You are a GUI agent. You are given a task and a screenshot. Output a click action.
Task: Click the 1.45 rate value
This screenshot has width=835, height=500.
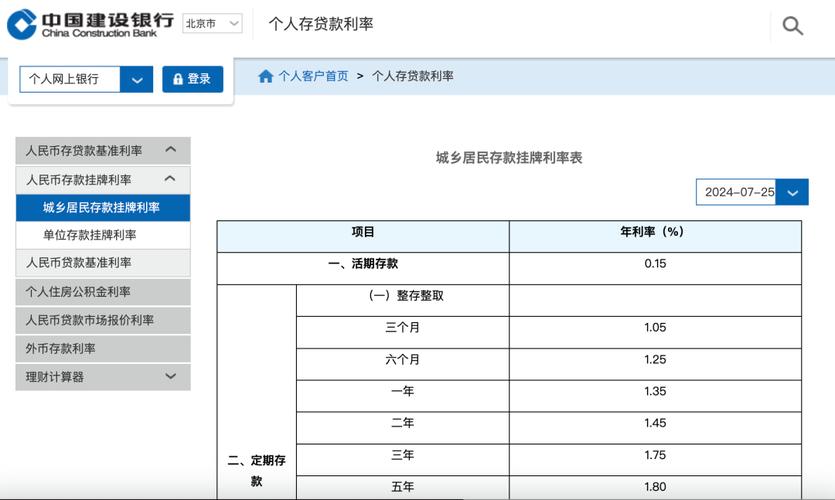click(x=655, y=423)
